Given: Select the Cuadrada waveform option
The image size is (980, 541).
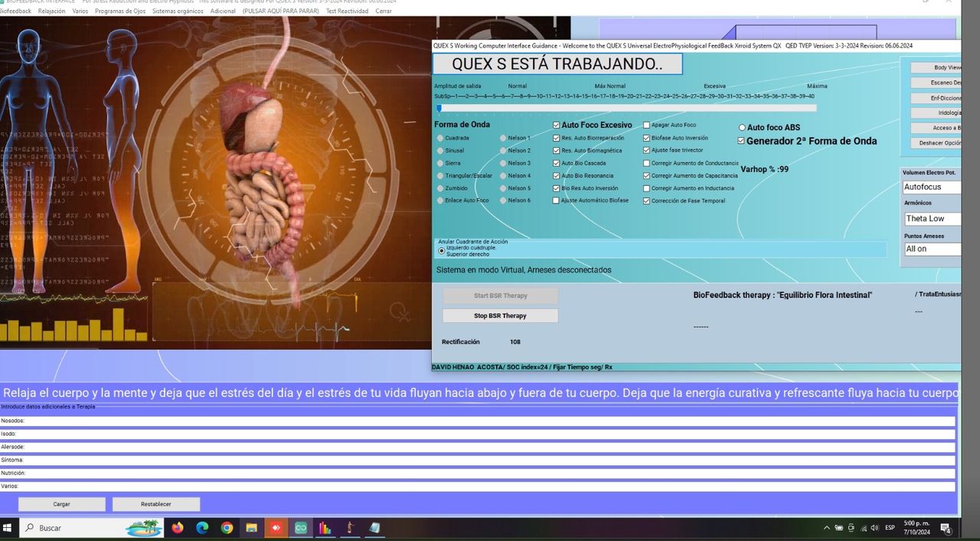Looking at the screenshot, I should (x=439, y=139).
